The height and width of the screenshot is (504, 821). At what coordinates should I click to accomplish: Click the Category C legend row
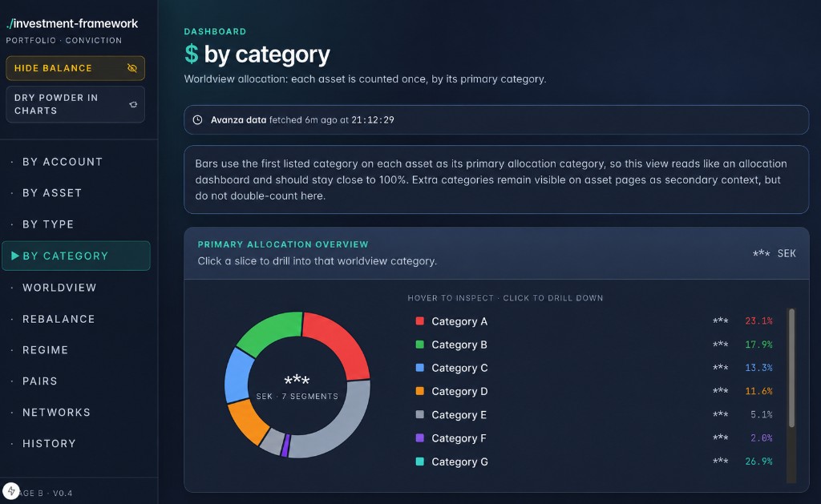594,368
